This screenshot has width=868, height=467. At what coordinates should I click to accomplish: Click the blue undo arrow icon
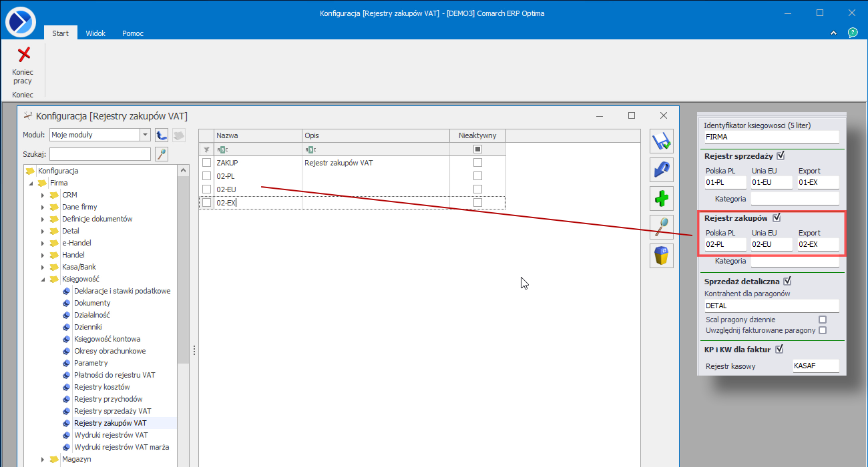tap(662, 170)
